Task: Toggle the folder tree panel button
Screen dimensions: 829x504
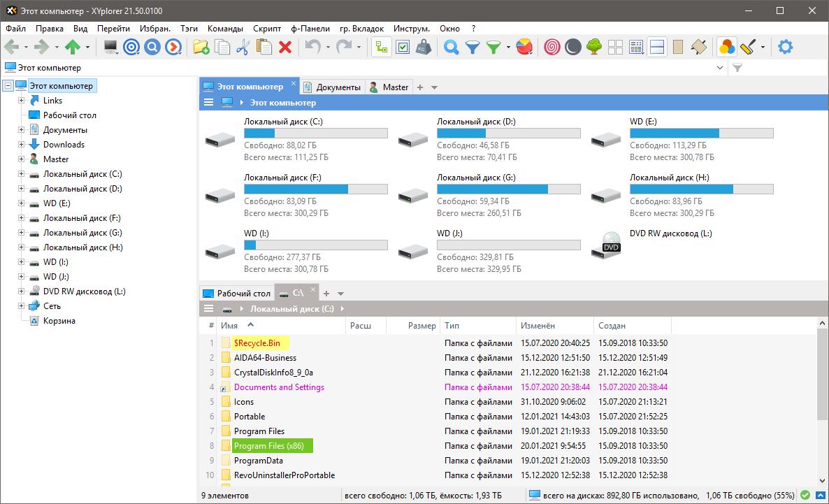Action: (381, 47)
